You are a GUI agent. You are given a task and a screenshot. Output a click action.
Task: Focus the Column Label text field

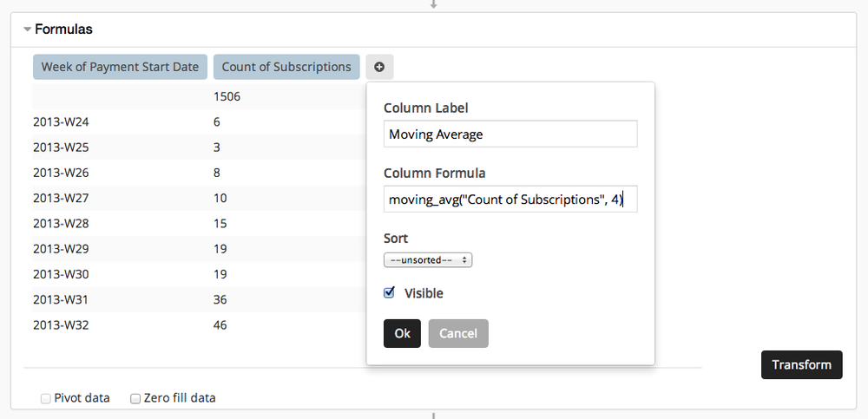tap(510, 134)
